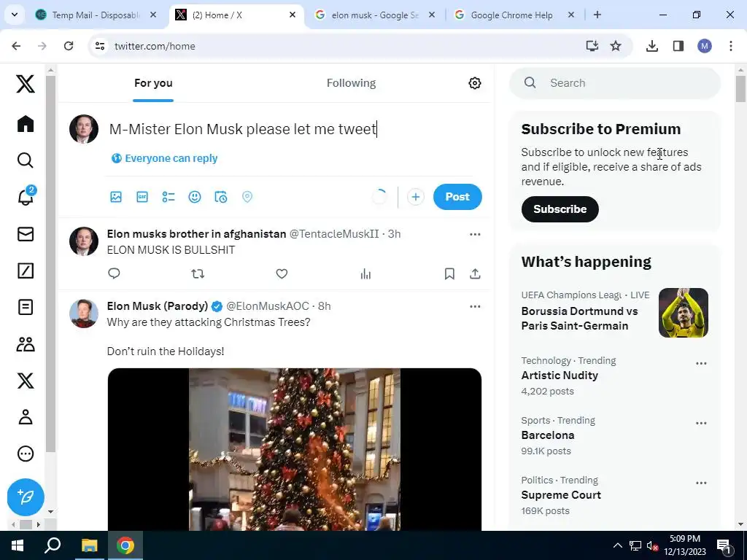Bookmark this page with star icon
Image resolution: width=747 pixels, height=560 pixels.
616,46
